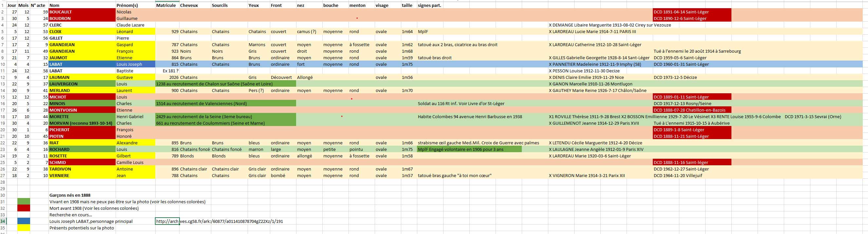Click the blue legend swatch for Louis Joseph LABAT

click(x=24, y=221)
